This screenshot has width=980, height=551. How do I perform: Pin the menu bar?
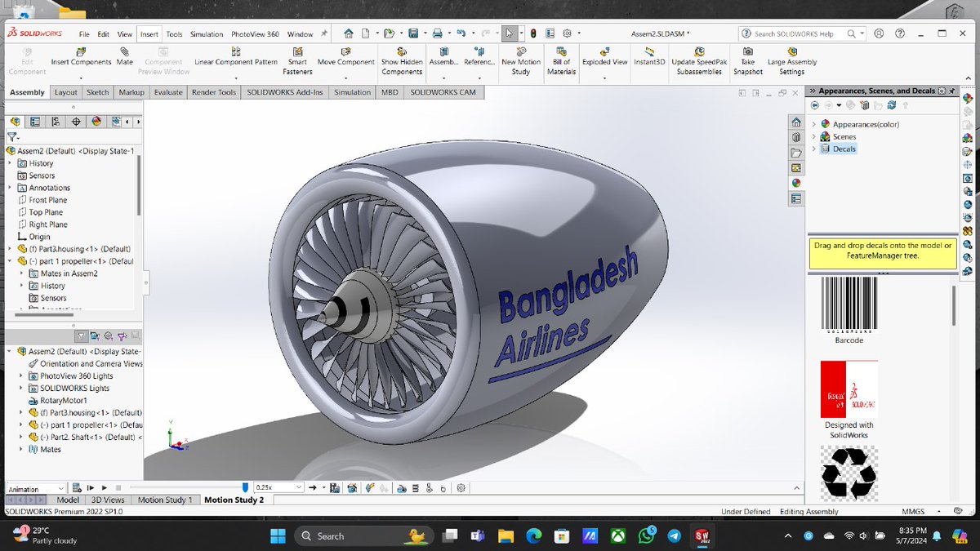point(324,33)
